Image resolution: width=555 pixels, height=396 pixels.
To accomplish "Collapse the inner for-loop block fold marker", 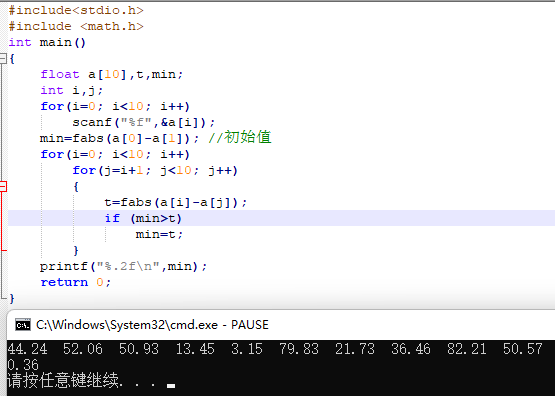I will point(3,186).
